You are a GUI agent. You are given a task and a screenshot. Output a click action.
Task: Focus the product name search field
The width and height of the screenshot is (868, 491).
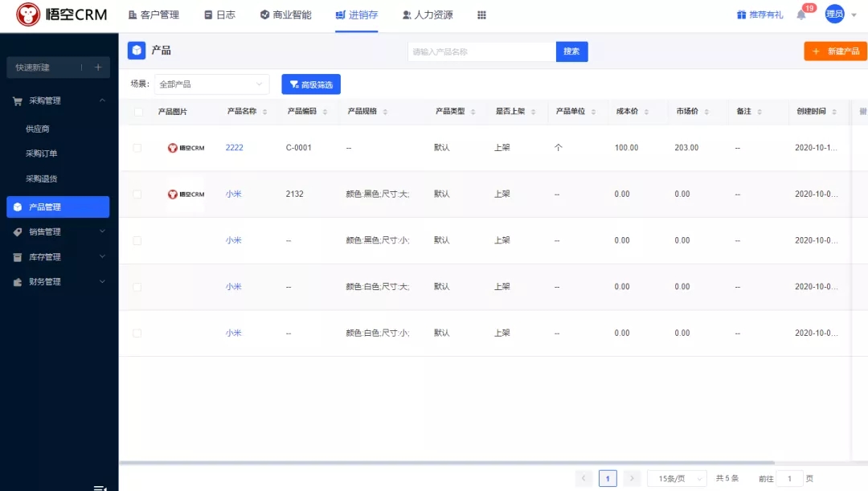(481, 51)
